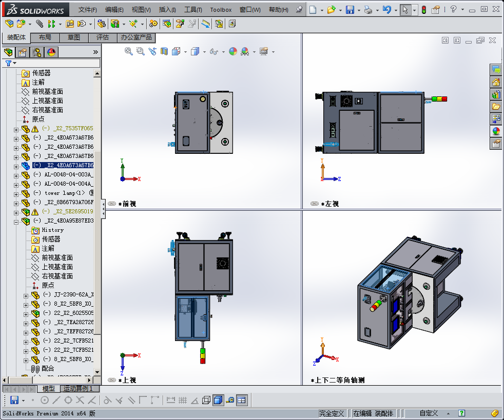This screenshot has height=420, width=504.
Task: Click the Assembly Features icon
Action: click(x=115, y=24)
